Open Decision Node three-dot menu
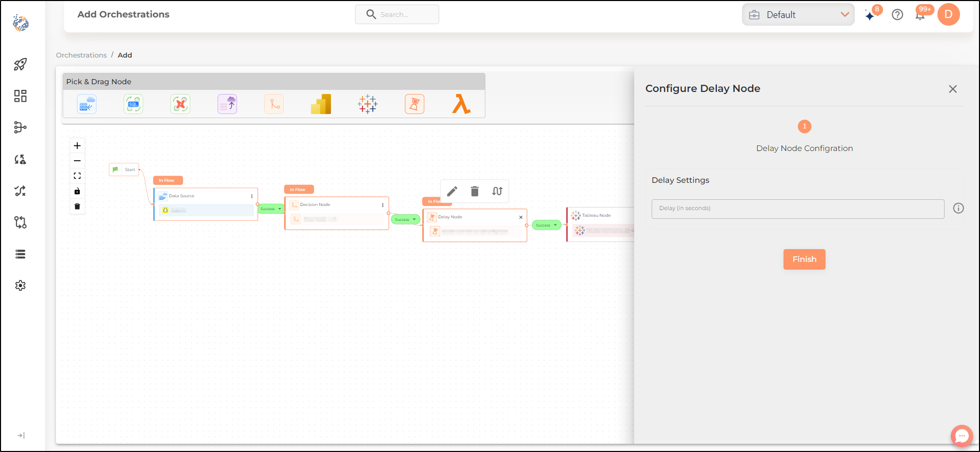980x452 pixels. point(383,205)
